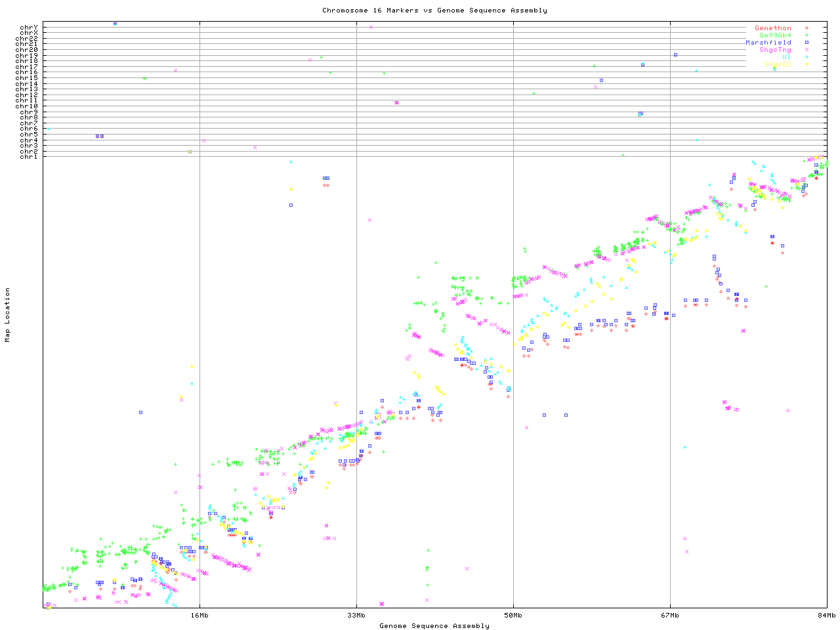Click the cyan triangle on the chr6 row
The height and width of the screenshot is (630, 840).
(48, 129)
